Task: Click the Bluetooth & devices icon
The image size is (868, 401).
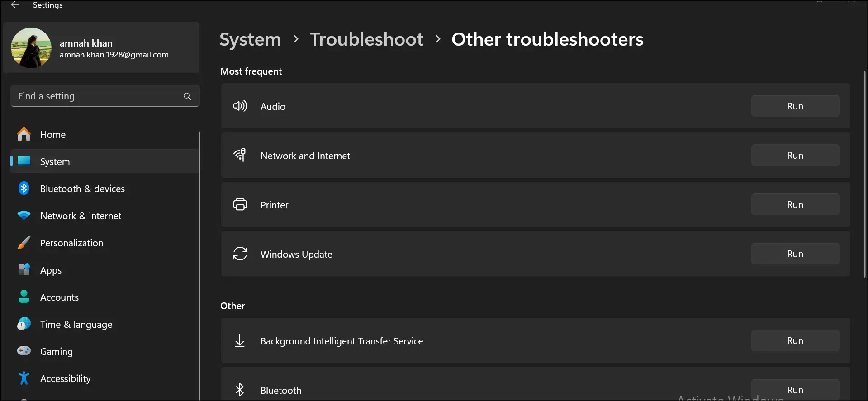Action: click(24, 189)
